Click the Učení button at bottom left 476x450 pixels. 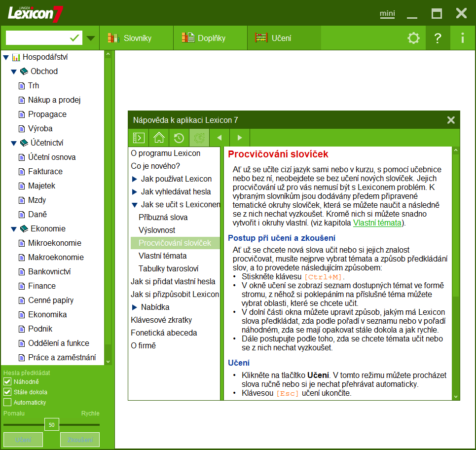coord(23,440)
